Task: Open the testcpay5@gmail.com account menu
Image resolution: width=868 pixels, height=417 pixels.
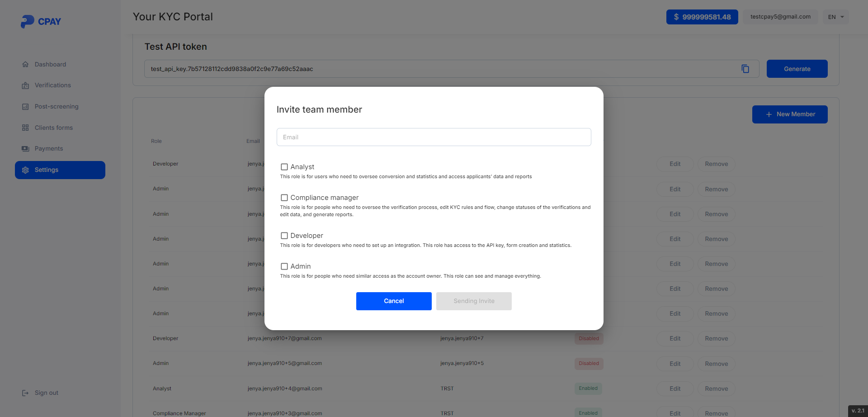Action: 780,17
